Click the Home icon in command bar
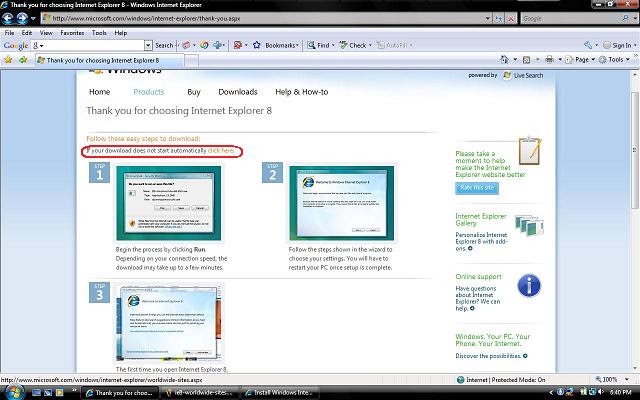The height and width of the screenshot is (400, 640). (504, 60)
